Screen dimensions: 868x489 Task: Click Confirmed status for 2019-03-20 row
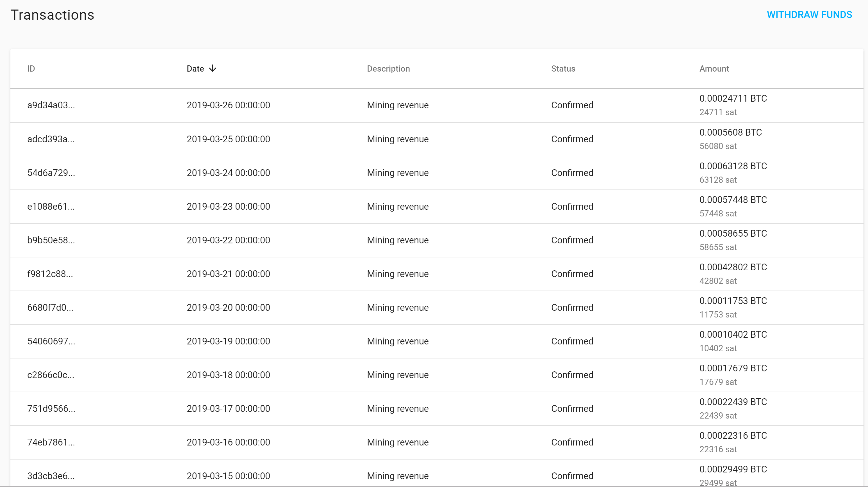(572, 307)
